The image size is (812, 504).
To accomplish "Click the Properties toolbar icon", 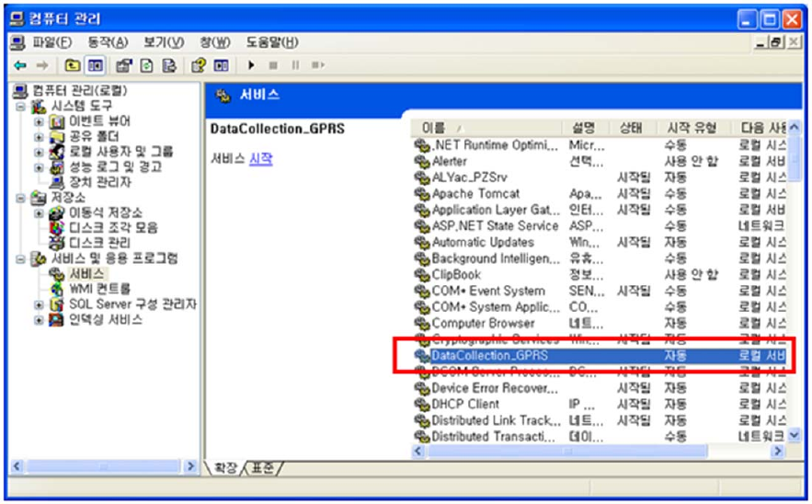I will pos(124,65).
